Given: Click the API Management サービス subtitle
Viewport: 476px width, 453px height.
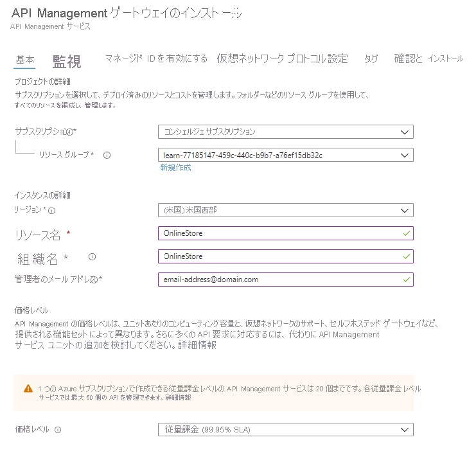Looking at the screenshot, I should pos(50,26).
